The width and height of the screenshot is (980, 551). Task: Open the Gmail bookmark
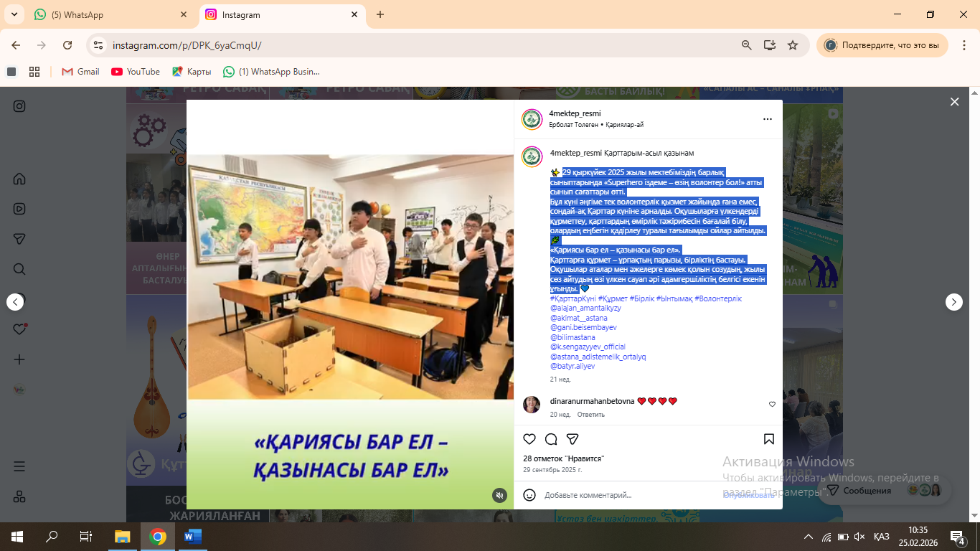[x=80, y=72]
